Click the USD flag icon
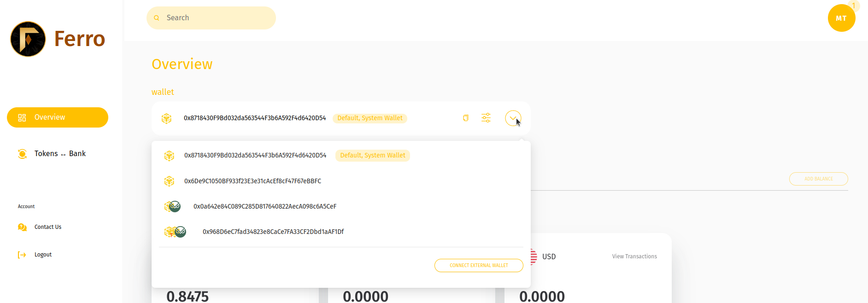Screen dimensions: 868x303 (x=534, y=256)
